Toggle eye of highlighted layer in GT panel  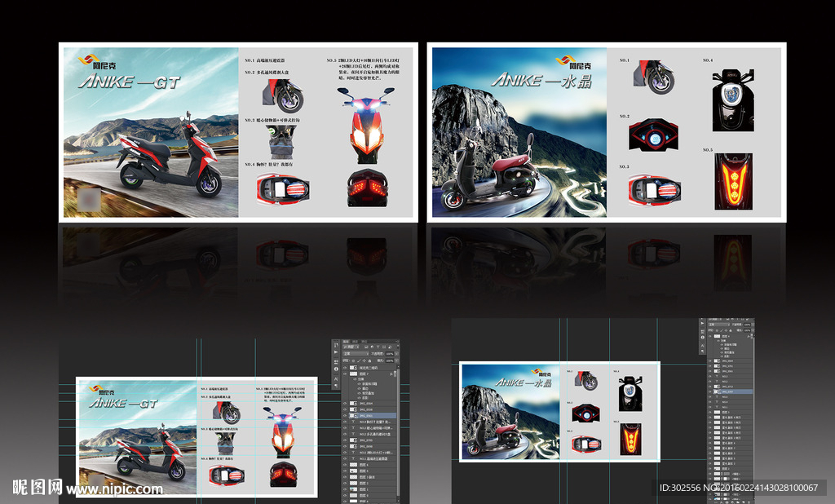point(345,416)
